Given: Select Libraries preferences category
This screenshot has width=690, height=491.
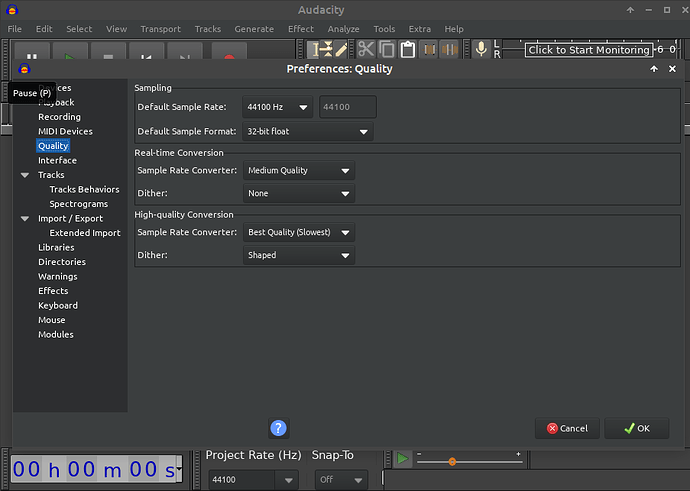Looking at the screenshot, I should point(56,248).
